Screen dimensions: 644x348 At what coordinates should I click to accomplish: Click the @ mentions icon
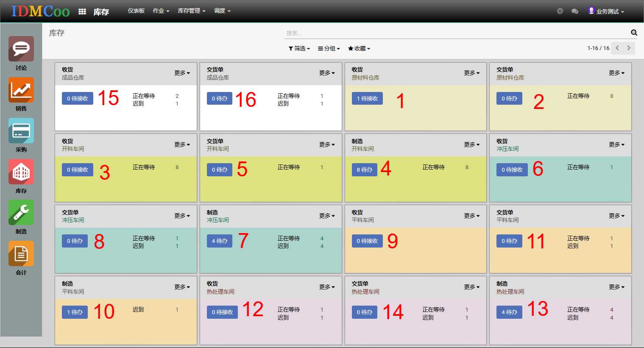560,11
